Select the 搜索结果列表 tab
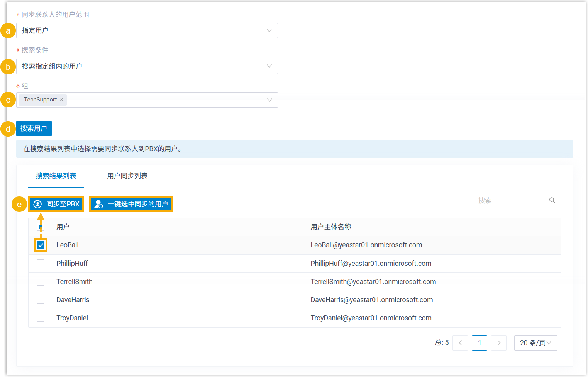This screenshot has height=377, width=588. (56, 176)
